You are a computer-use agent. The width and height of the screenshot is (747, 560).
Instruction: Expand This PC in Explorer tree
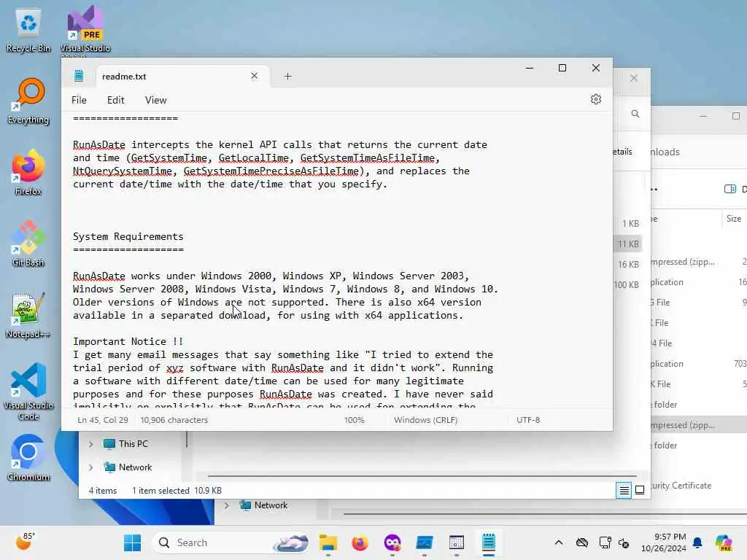click(x=90, y=444)
